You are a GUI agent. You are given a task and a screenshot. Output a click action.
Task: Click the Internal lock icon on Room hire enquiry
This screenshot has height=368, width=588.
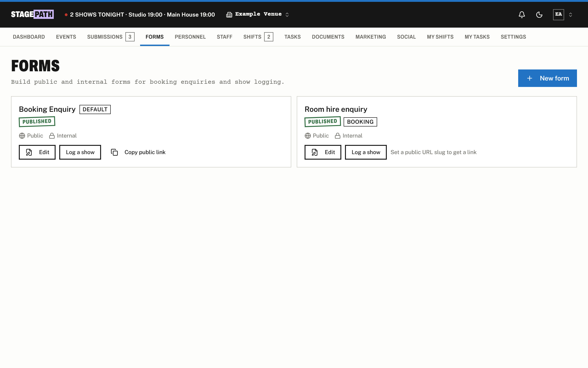337,135
